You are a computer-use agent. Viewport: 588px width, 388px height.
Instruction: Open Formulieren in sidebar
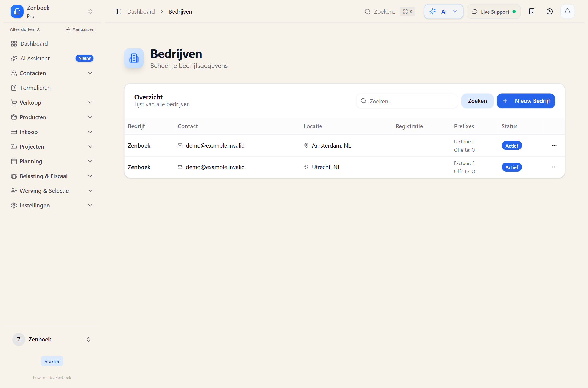pos(52,88)
